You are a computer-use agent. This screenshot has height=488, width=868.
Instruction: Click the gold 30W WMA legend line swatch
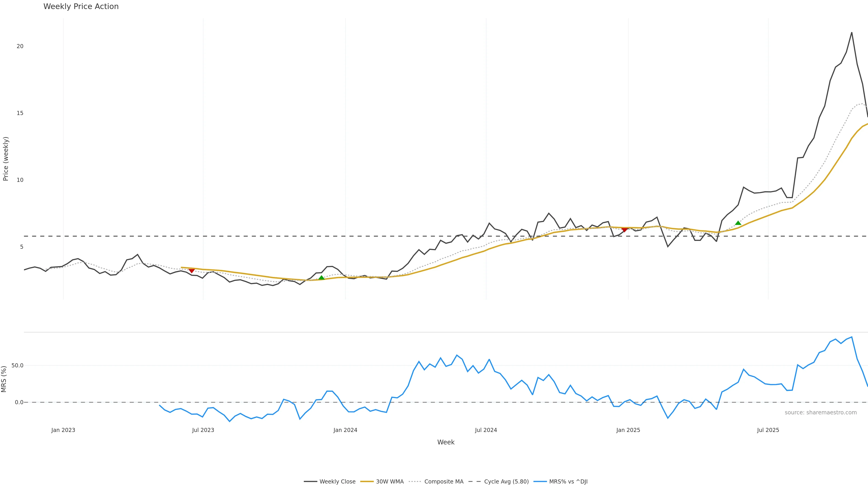(367, 482)
